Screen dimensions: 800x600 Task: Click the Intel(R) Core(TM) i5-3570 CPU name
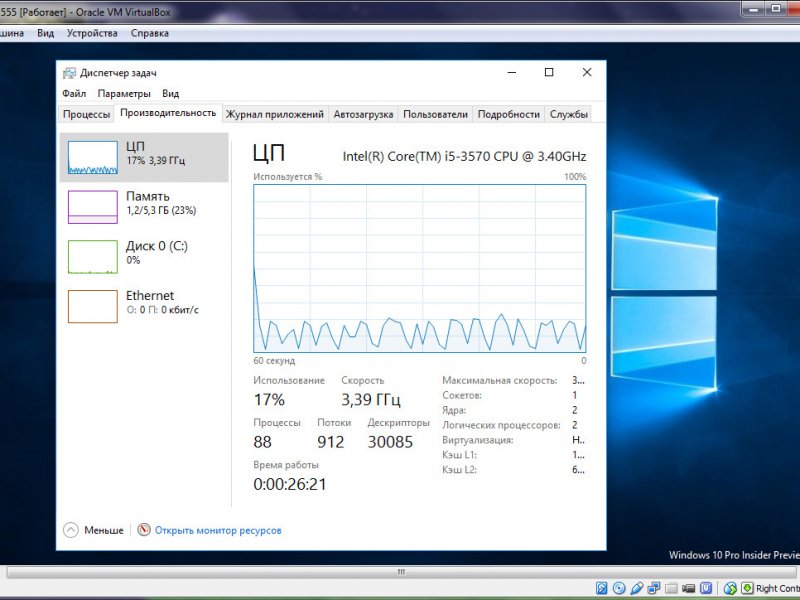click(464, 156)
